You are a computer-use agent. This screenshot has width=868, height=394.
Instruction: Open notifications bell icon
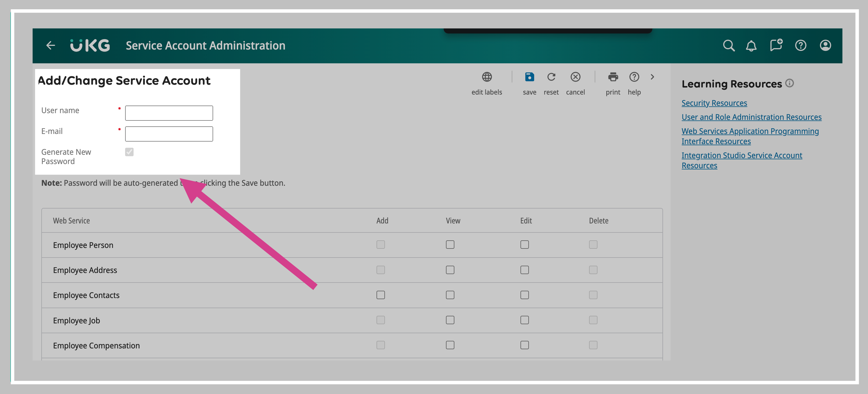(x=751, y=45)
